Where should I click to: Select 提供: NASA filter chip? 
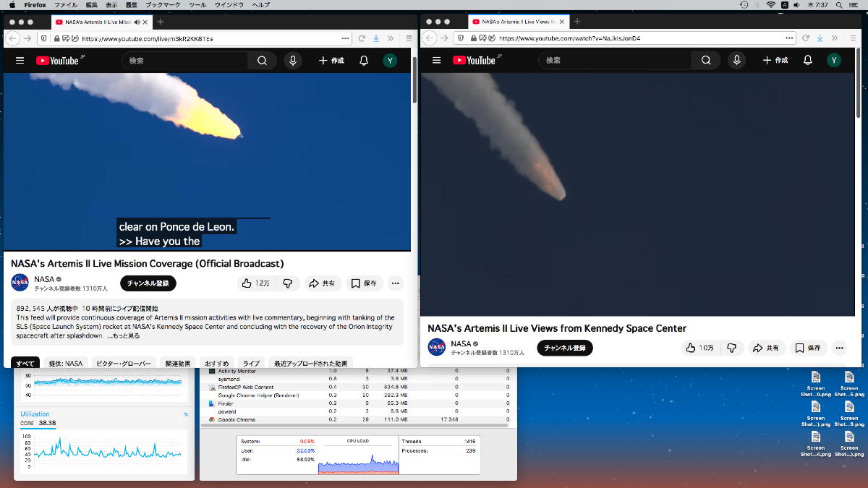(66, 363)
